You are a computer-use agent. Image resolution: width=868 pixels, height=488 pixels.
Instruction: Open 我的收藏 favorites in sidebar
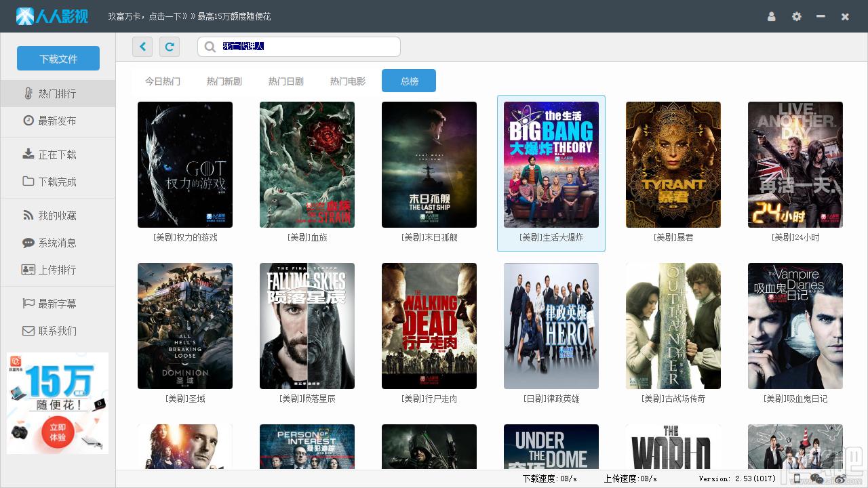point(58,216)
